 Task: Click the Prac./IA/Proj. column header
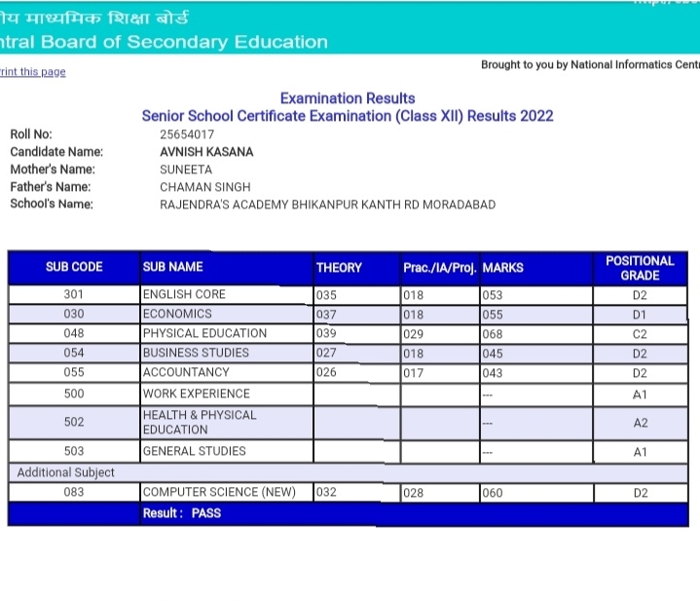pos(440,268)
